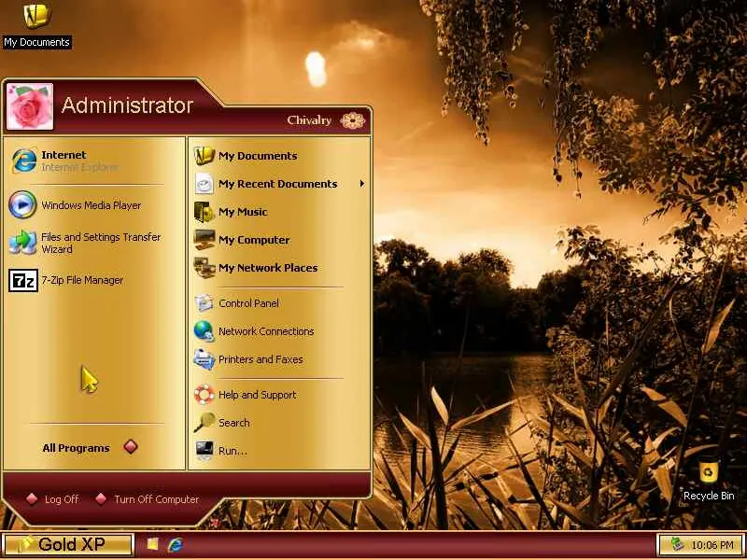Viewport: 747px width, 560px height.
Task: Click the Network Connections globe icon
Action: pyautogui.click(x=204, y=331)
